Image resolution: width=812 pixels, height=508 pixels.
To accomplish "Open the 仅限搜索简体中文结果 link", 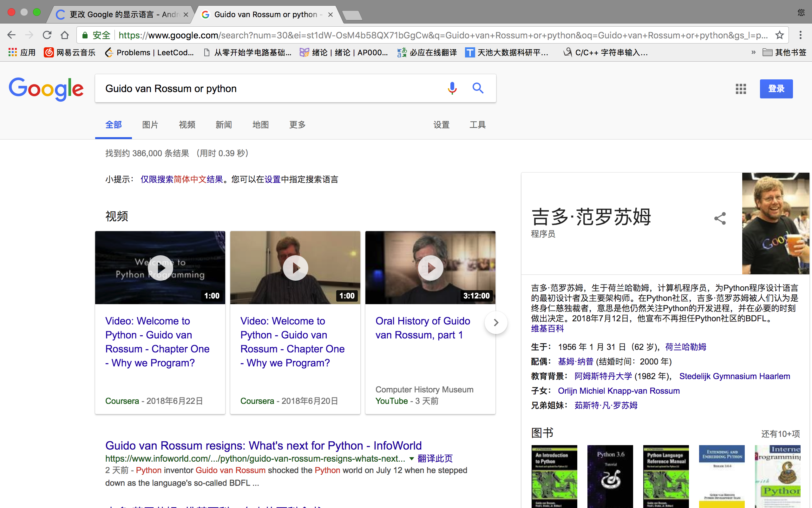I will [x=181, y=179].
